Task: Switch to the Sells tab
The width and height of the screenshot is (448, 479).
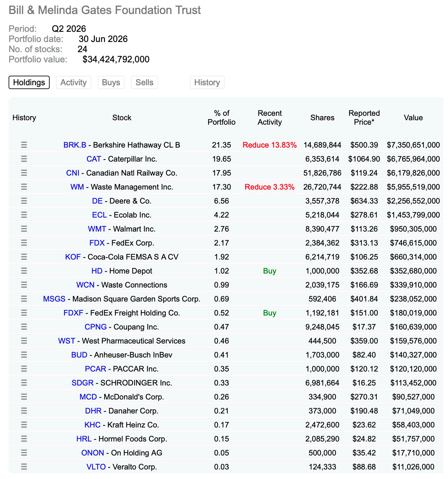Action: pyautogui.click(x=144, y=82)
